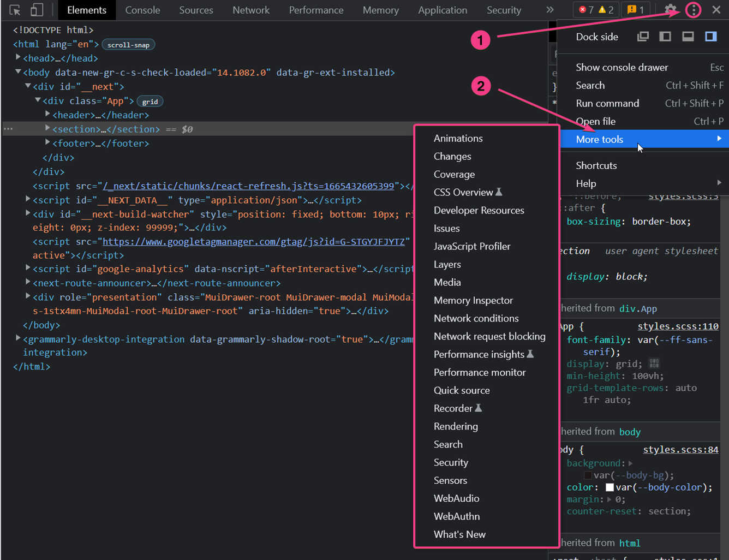Expand the head element node
729x560 pixels.
(x=18, y=57)
